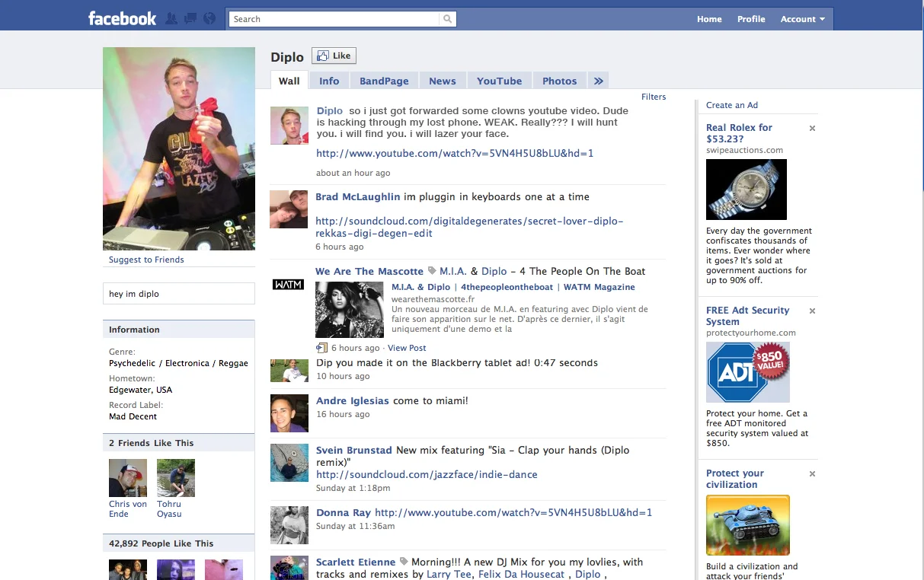This screenshot has width=924, height=580.
Task: Click the M.I.A. article thumbnail image
Action: [350, 310]
